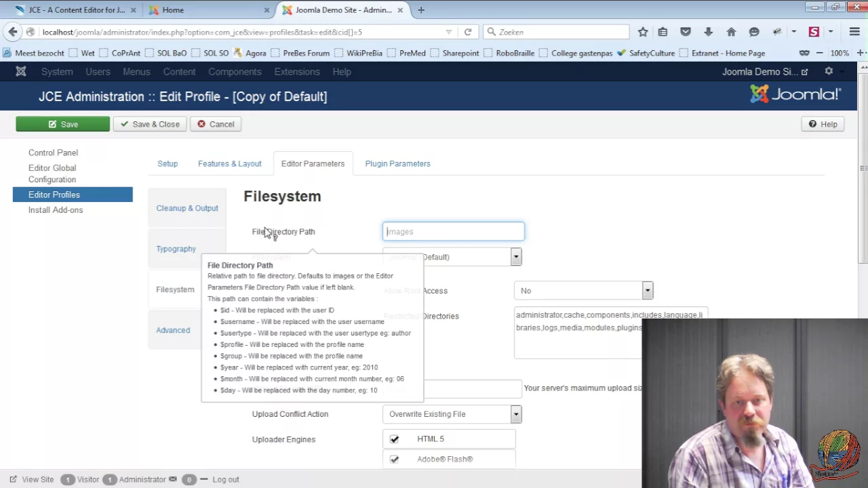Image resolution: width=868 pixels, height=488 pixels.
Task: Bookmark this page with the star icon
Action: [x=643, y=32]
